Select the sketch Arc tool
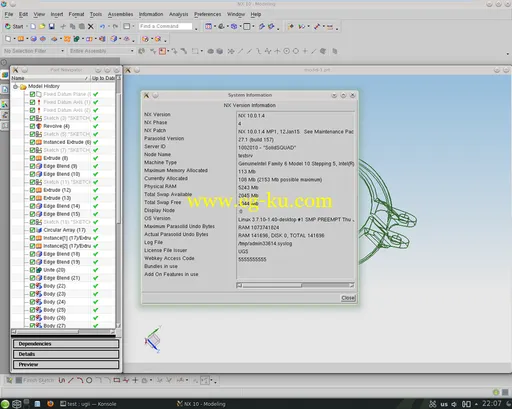 (x=80, y=380)
